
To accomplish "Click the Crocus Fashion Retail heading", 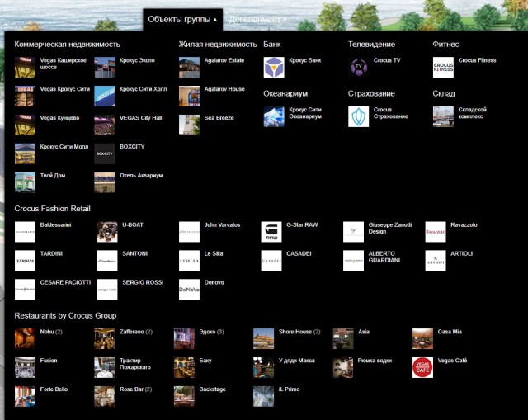I will pos(53,209).
